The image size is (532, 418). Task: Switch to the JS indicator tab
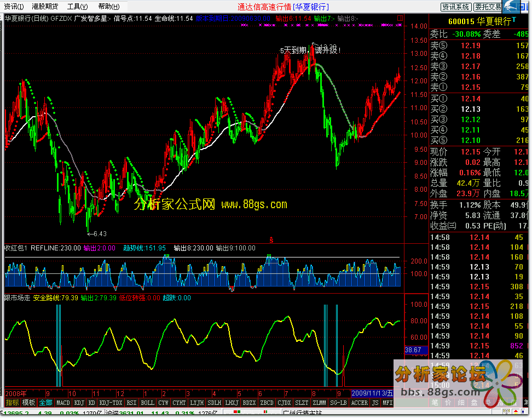pos(375,404)
